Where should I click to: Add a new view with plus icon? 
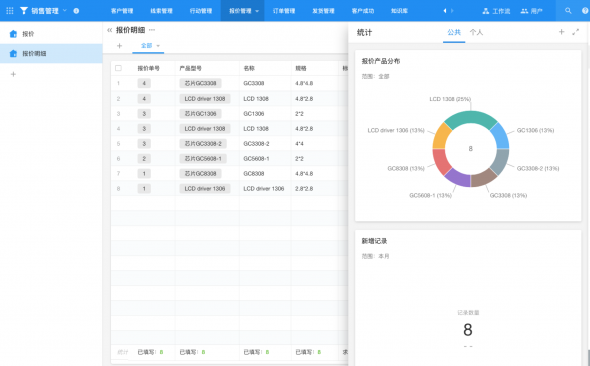click(119, 46)
